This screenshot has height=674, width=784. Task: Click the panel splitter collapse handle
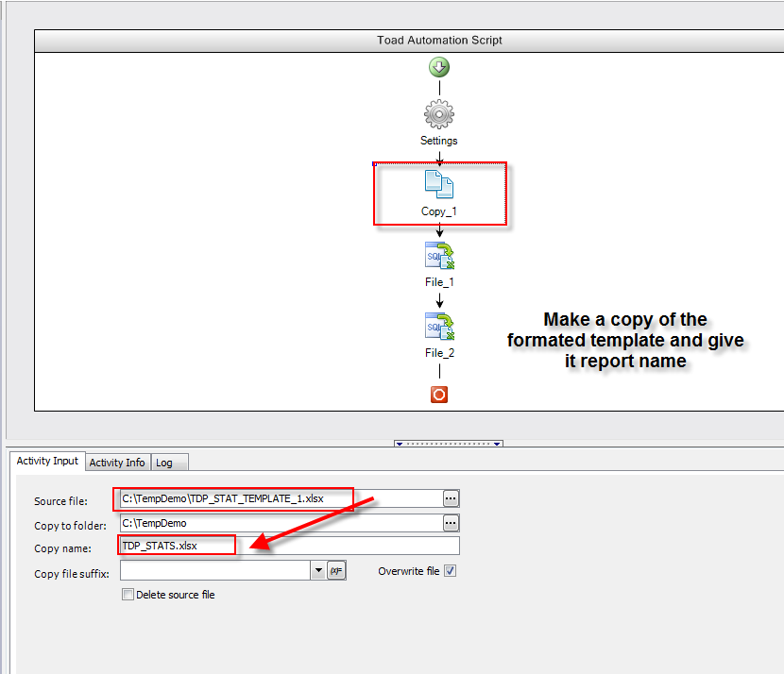point(449,443)
